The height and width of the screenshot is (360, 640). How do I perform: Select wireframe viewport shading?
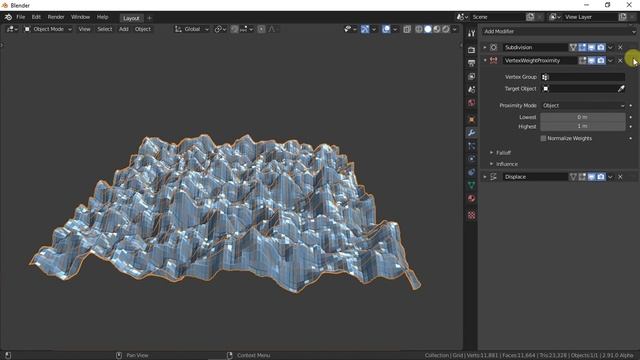419,29
